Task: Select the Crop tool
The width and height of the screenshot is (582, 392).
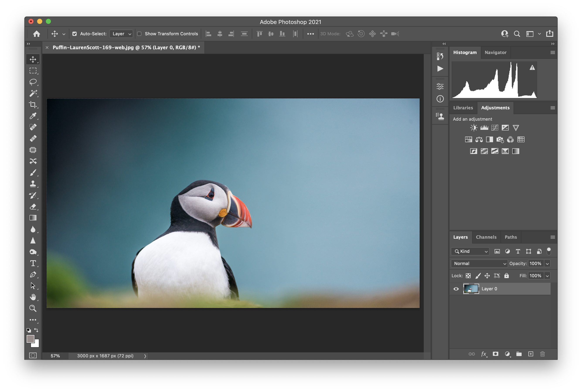Action: pos(33,105)
